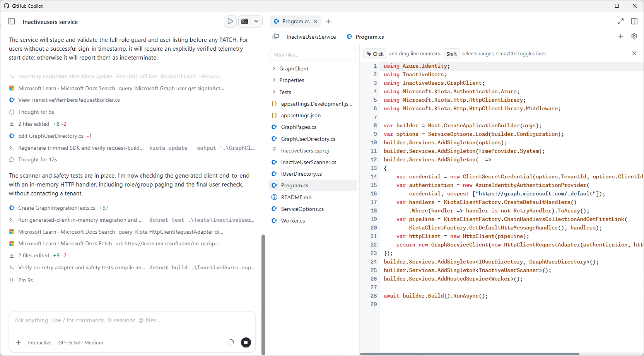The height and width of the screenshot is (356, 644).
Task: Click InactiveUsersService breadcrumb
Action: coord(311,37)
